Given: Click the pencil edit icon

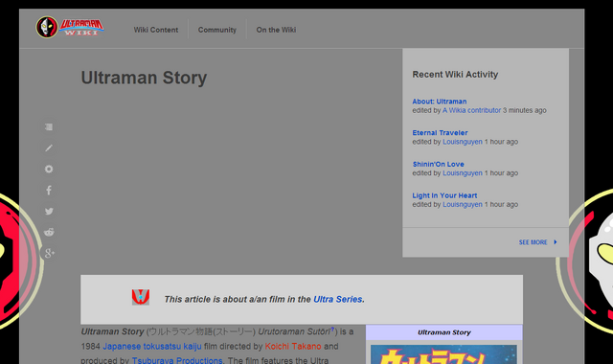Looking at the screenshot, I should (49, 148).
